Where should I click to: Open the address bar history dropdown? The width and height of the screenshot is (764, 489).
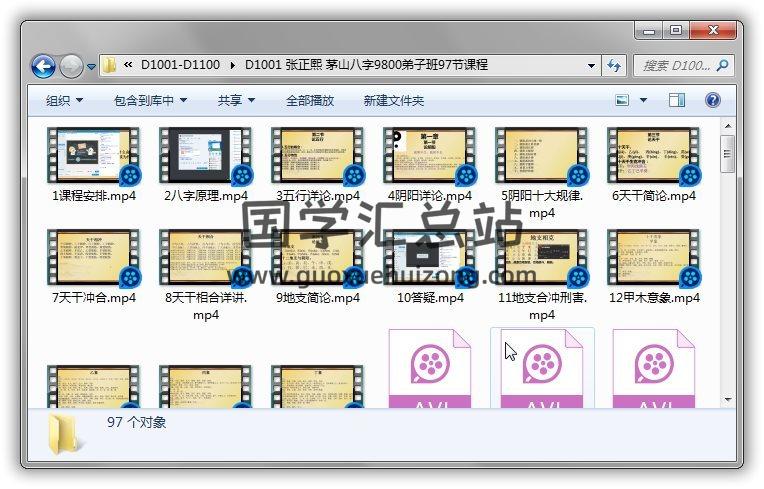coord(591,65)
